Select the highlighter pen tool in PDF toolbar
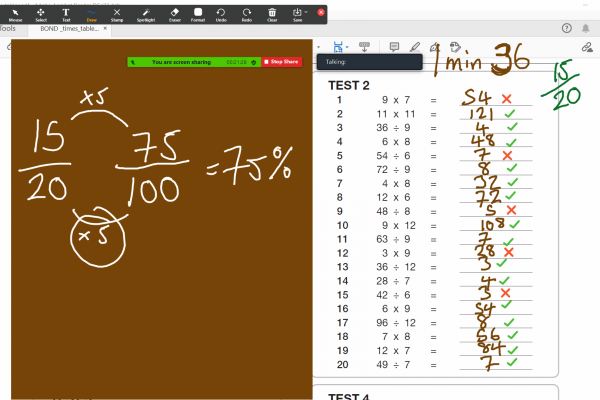Image resolution: width=600 pixels, height=400 pixels. tap(414, 47)
